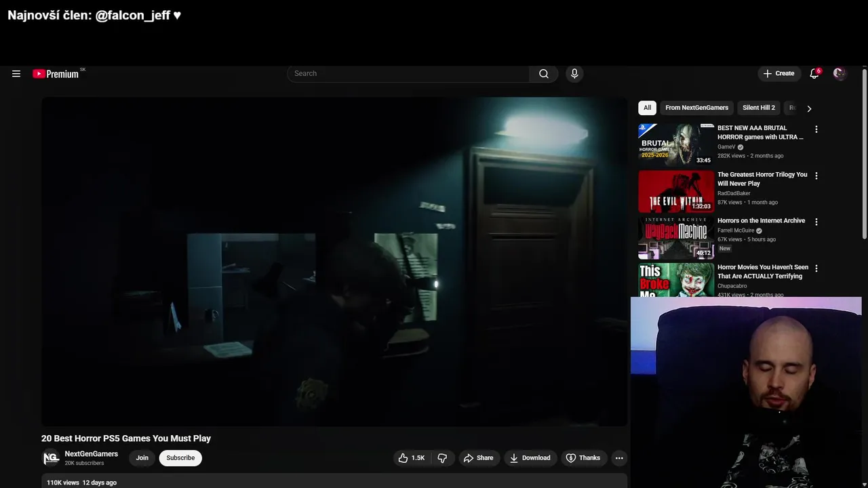
Task: Open BEST NEW AAA BRUTAL HORROR thumbnail
Action: pos(675,144)
